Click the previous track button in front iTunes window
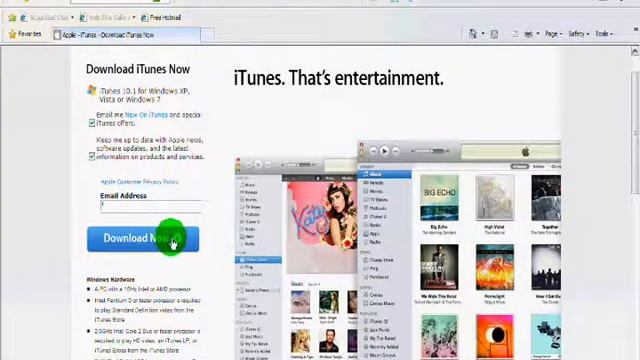This screenshot has height=360, width=640. [373, 151]
